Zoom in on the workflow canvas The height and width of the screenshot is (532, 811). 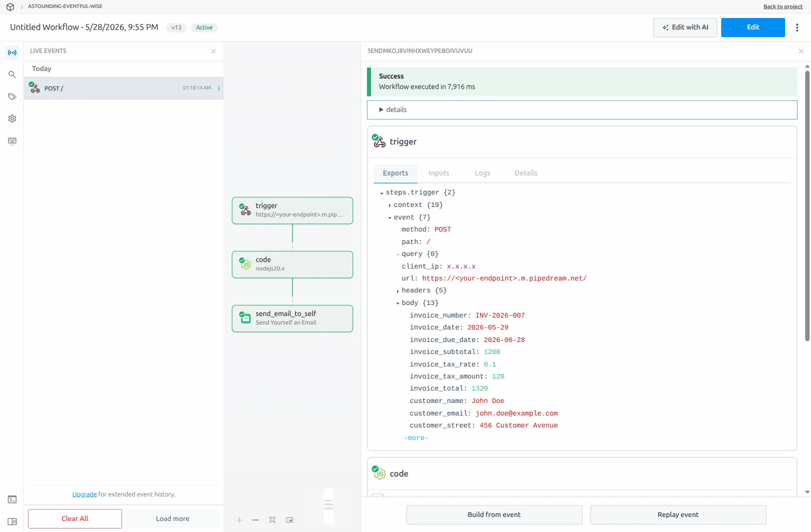239,520
